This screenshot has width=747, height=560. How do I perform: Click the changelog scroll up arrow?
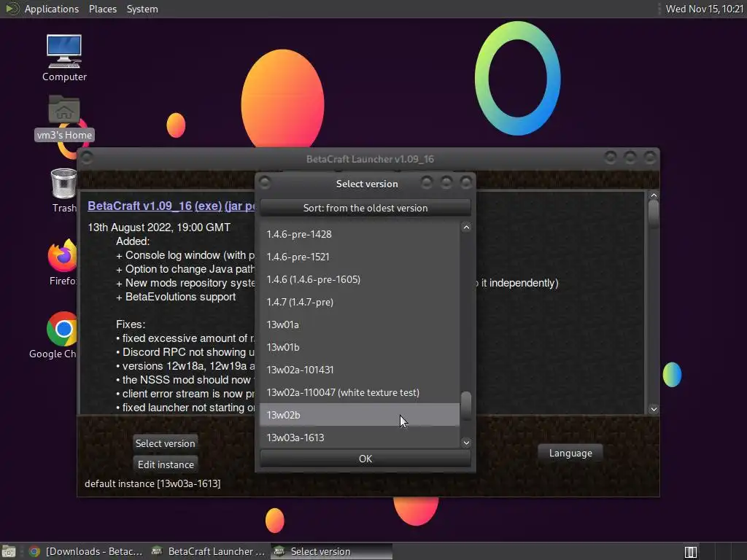[654, 195]
